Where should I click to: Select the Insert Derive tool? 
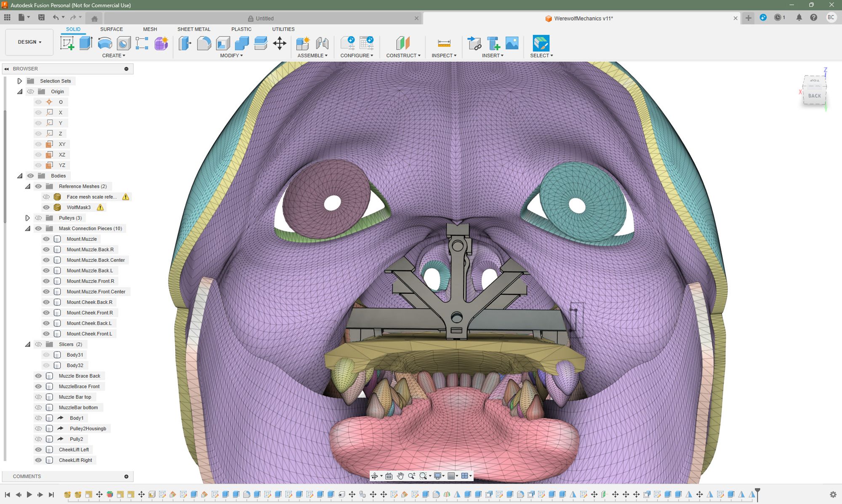[x=474, y=43]
